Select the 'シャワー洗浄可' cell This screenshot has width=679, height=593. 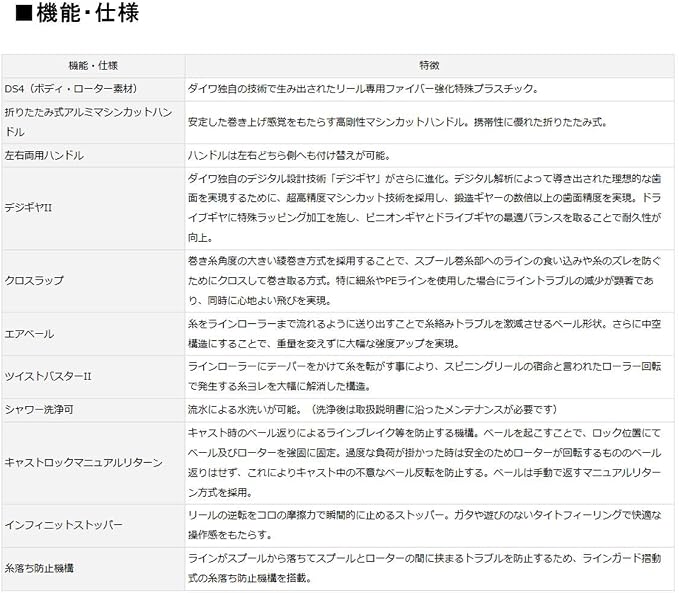tap(93, 409)
